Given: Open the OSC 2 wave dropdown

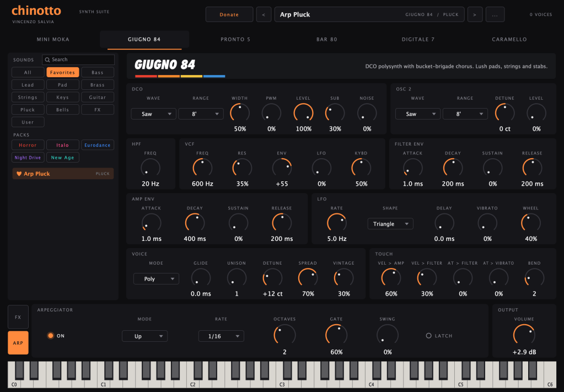Looking at the screenshot, I should pyautogui.click(x=417, y=114).
